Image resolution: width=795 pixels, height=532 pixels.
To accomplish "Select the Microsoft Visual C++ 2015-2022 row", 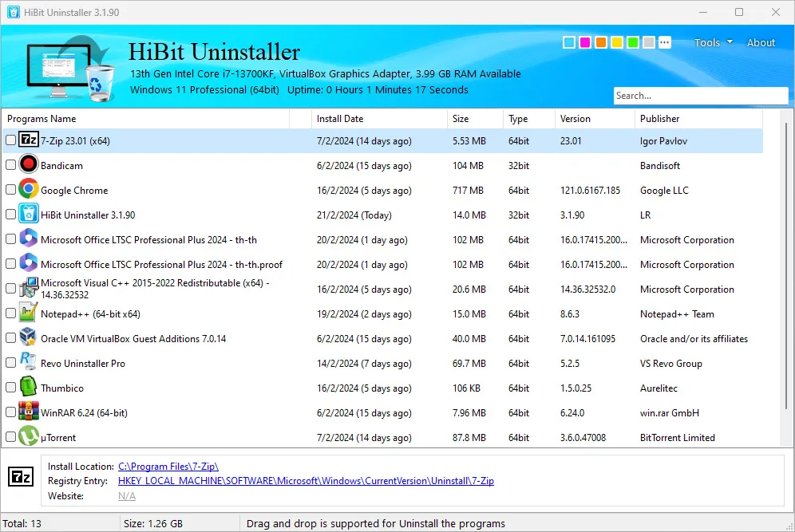I will pos(383,289).
